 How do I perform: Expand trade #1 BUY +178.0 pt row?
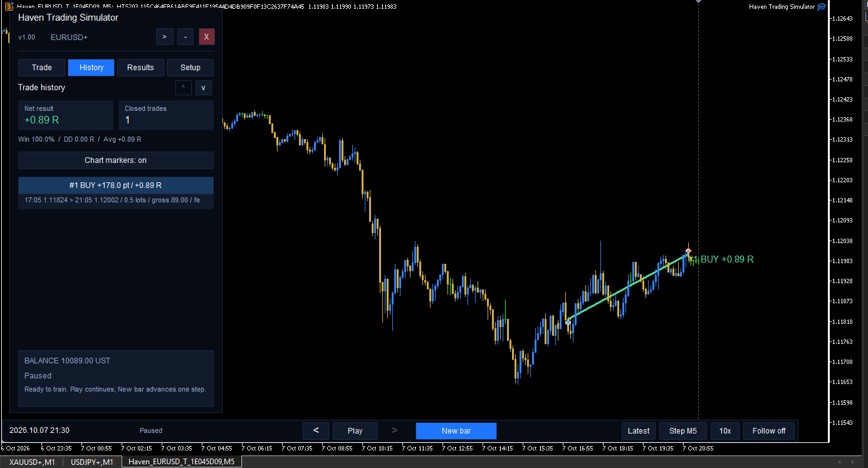point(116,185)
